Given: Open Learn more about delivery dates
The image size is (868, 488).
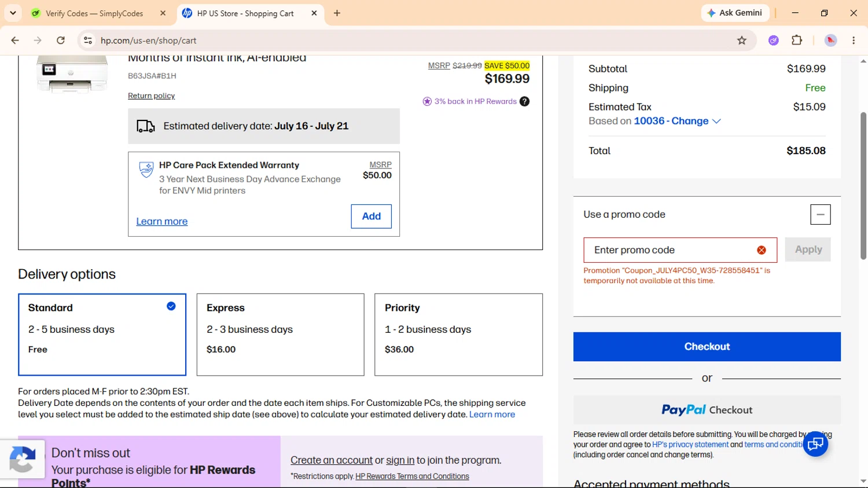Looking at the screenshot, I should point(492,414).
